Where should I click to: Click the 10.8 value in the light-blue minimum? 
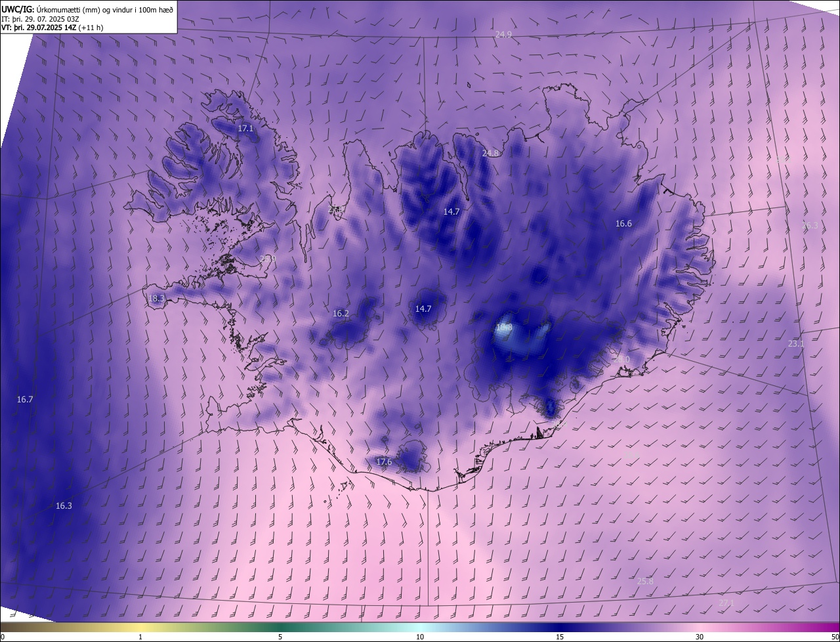[x=504, y=326]
